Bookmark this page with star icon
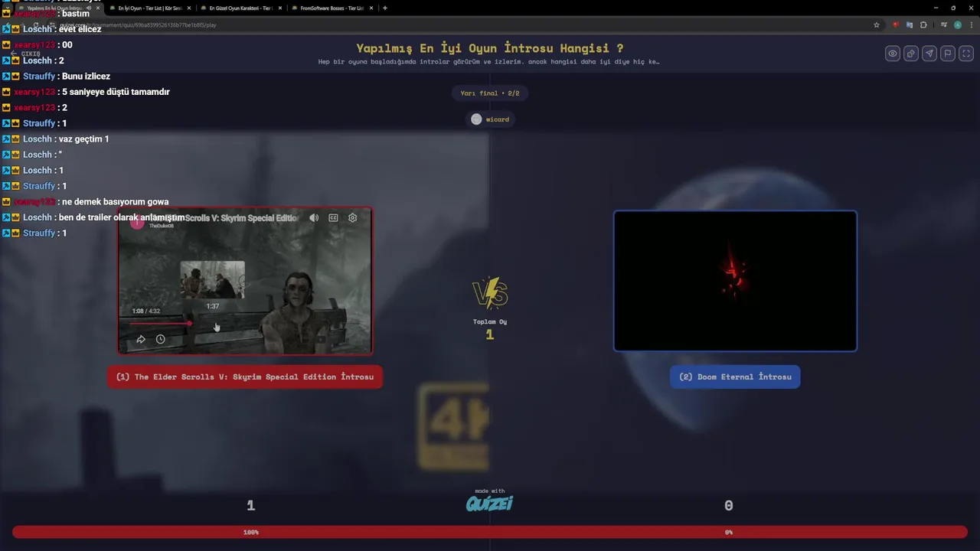This screenshot has width=980, height=551. coord(877,24)
